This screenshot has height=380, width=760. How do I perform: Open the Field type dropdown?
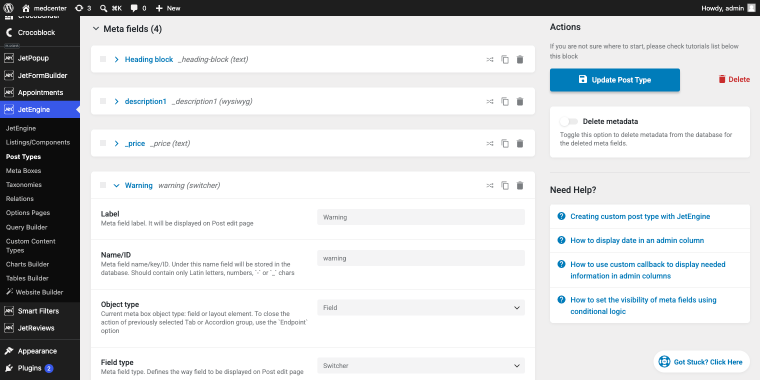(421, 365)
